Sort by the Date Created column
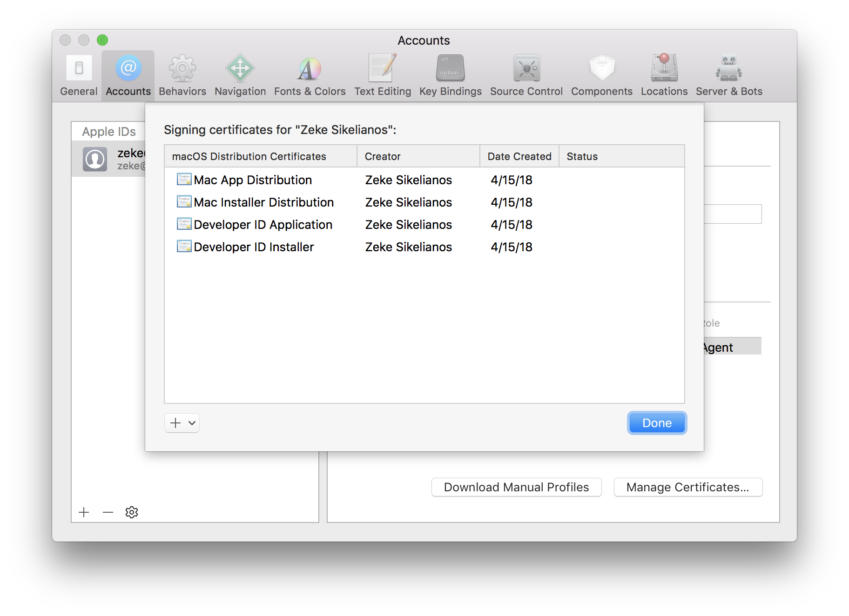849x616 pixels. [519, 156]
